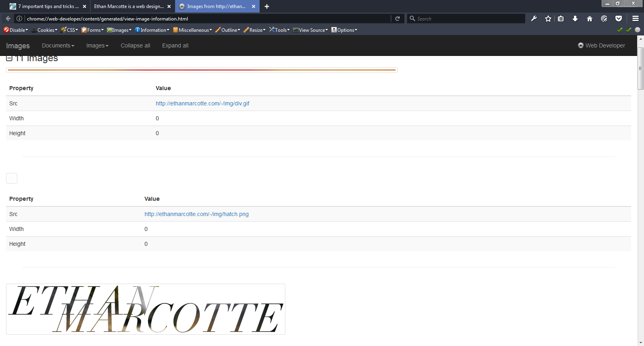This screenshot has width=644, height=346.
Task: Collapse the '11 images' section toggle
Action: coord(9,58)
